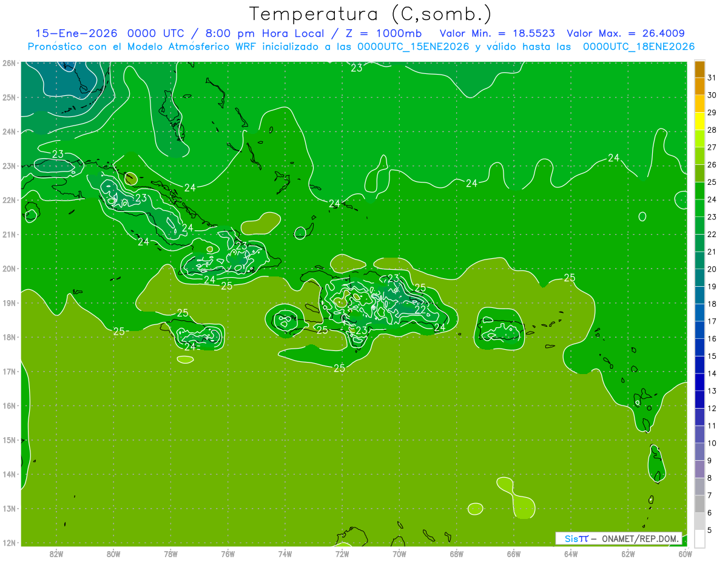Click the '0000UTC_18ENE2026' valid-until time text

pos(638,47)
